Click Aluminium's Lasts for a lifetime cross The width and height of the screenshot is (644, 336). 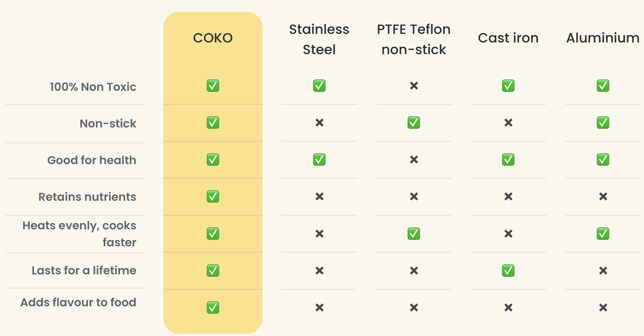603,271
